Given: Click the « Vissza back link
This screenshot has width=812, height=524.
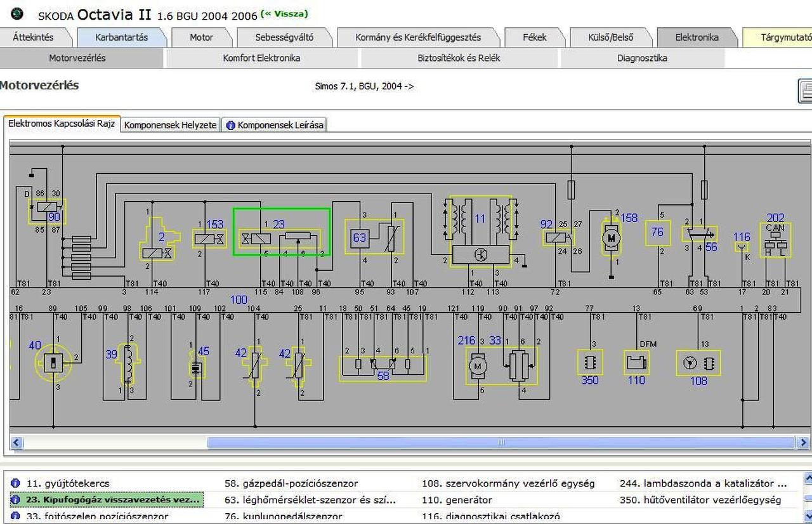Looking at the screenshot, I should [284, 13].
